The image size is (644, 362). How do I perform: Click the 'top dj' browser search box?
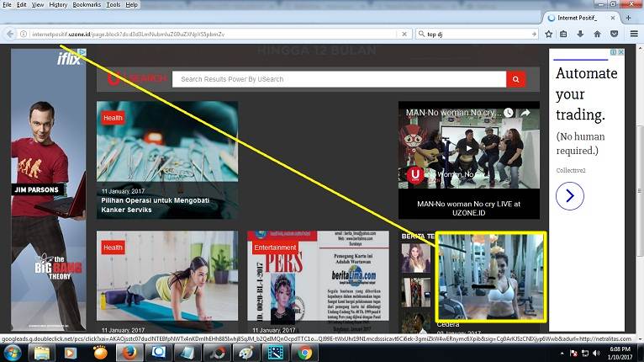pyautogui.click(x=478, y=35)
